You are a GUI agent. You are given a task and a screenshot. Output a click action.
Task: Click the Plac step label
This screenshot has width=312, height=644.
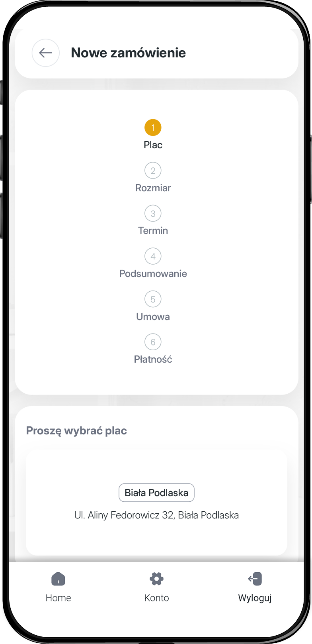point(153,145)
